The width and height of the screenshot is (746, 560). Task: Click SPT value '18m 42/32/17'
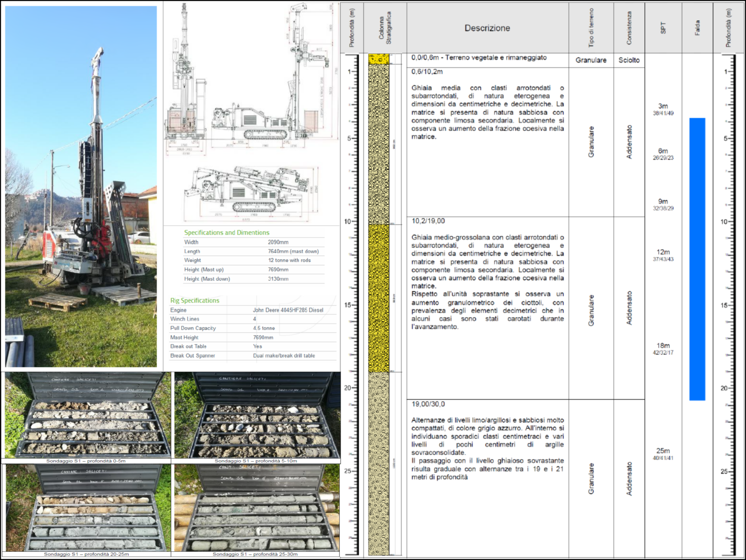[x=663, y=349]
